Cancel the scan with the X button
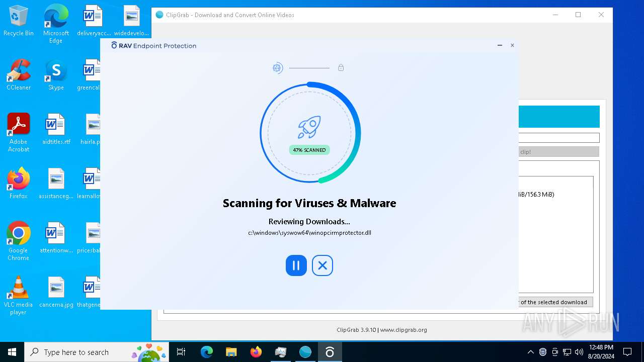The height and width of the screenshot is (362, 644). 323,265
